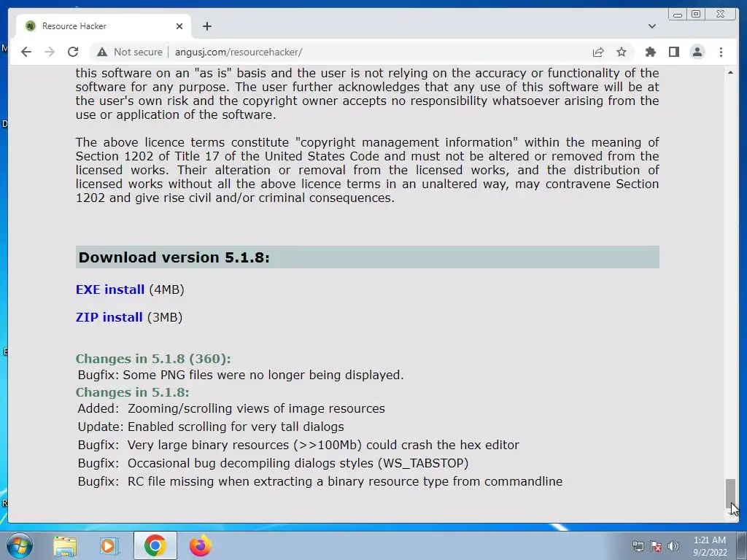Click the taskbar clock showing 1:21 AM

click(x=709, y=546)
